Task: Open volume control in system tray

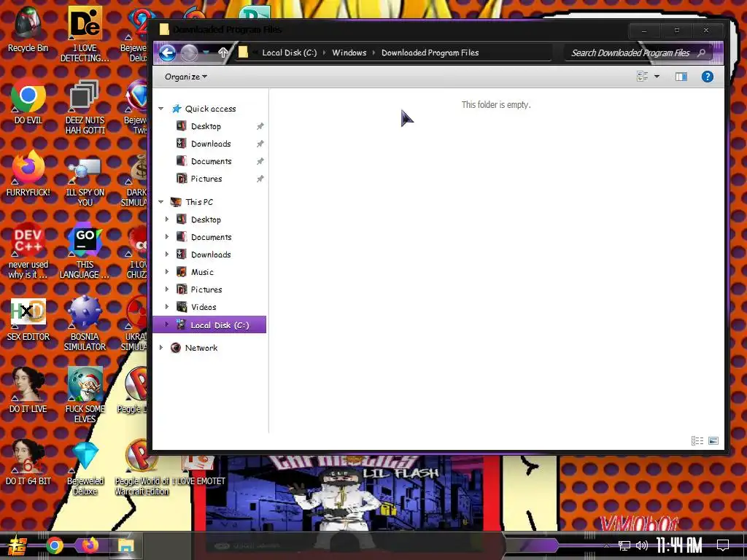Action: click(x=642, y=545)
